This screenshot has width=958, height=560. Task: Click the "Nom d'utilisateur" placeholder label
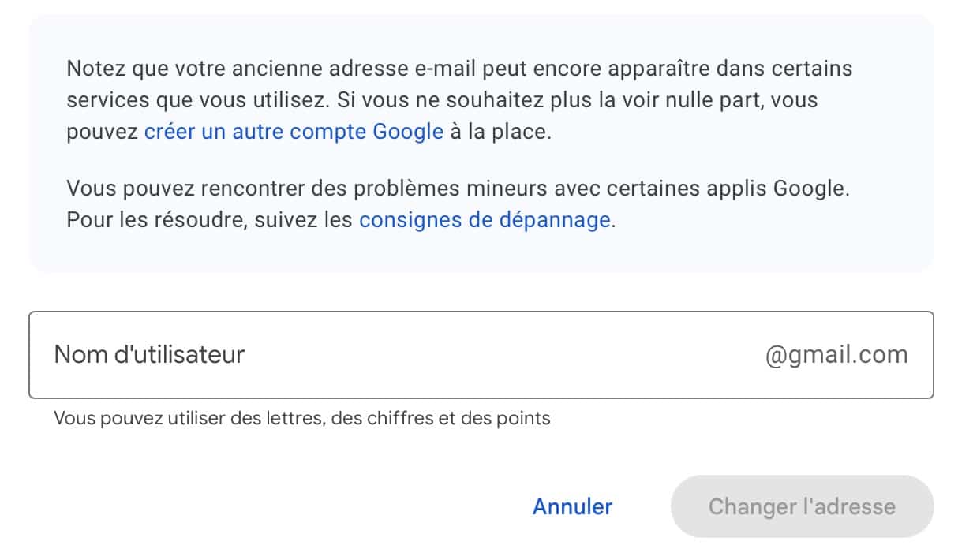click(149, 355)
